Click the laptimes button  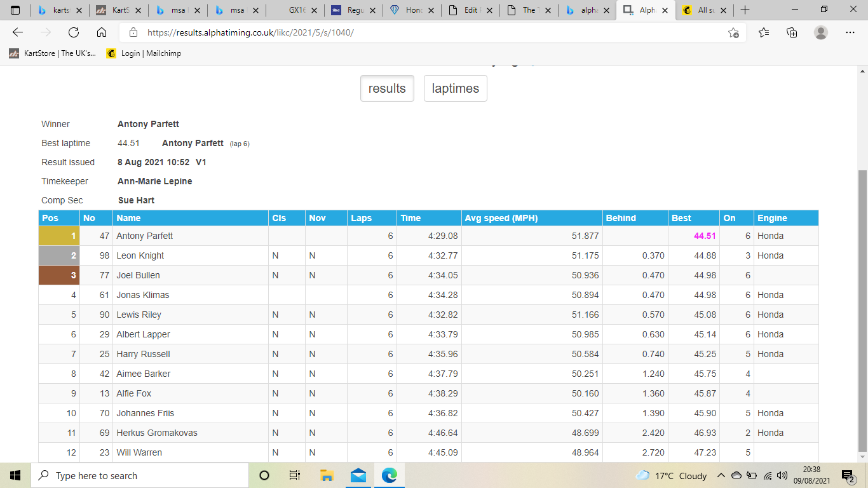455,88
